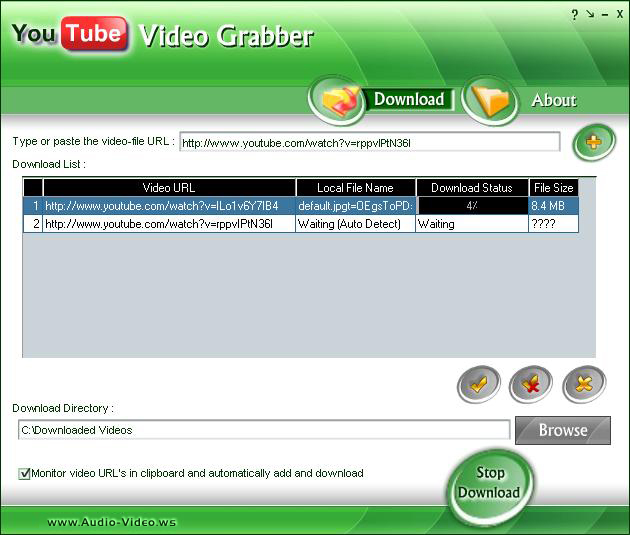Screen dimensions: 630x535
Task: Click the Download Directory path field
Action: (264, 430)
